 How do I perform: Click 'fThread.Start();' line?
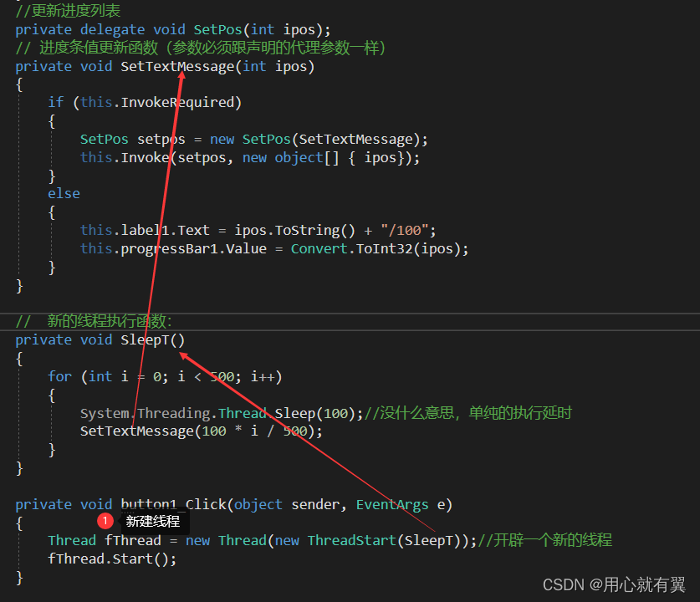coord(112,559)
